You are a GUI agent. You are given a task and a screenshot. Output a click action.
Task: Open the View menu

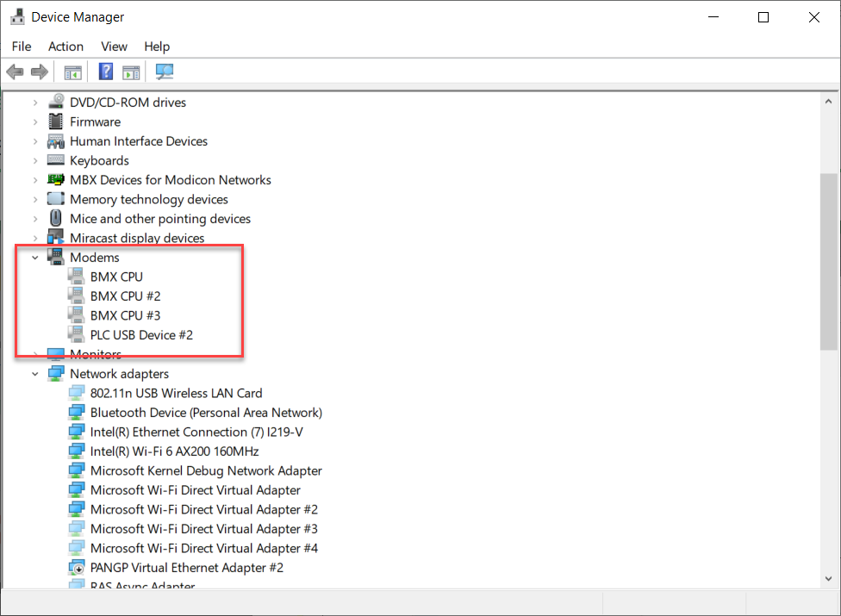[115, 47]
